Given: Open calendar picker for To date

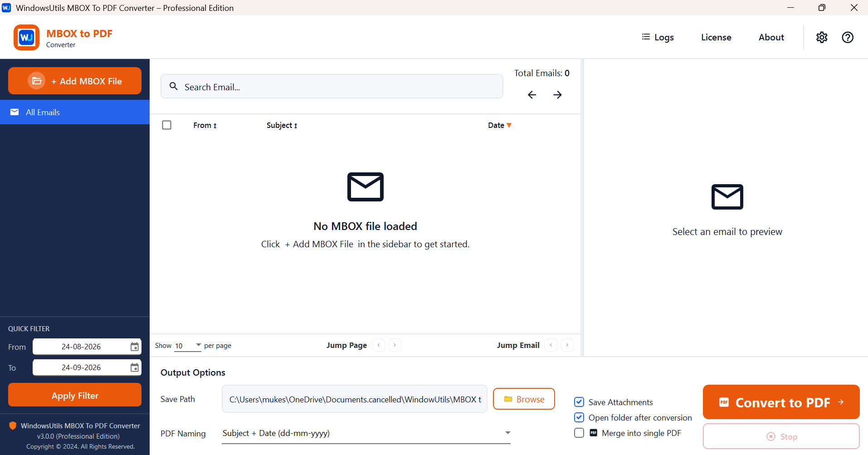Looking at the screenshot, I should tap(135, 367).
